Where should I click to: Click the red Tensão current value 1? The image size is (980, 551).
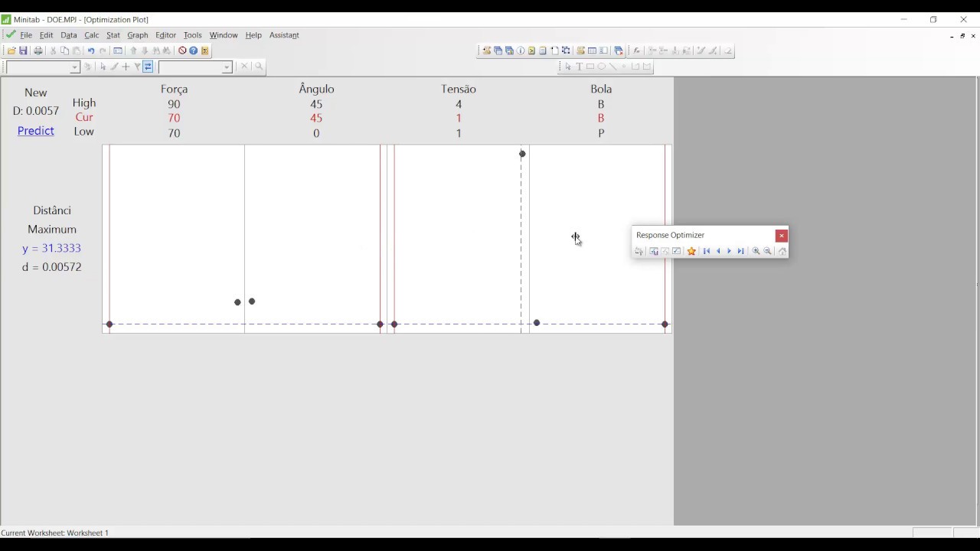pyautogui.click(x=459, y=119)
